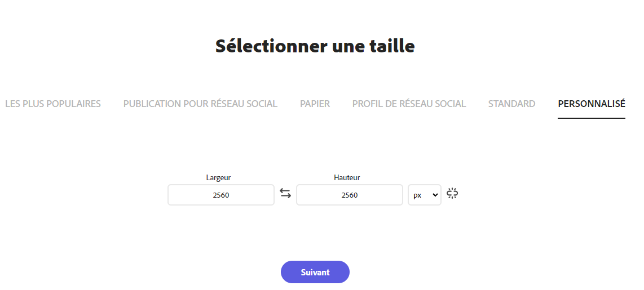Image resolution: width=644 pixels, height=290 pixels.
Task: Click the Hauteur label
Action: point(347,177)
